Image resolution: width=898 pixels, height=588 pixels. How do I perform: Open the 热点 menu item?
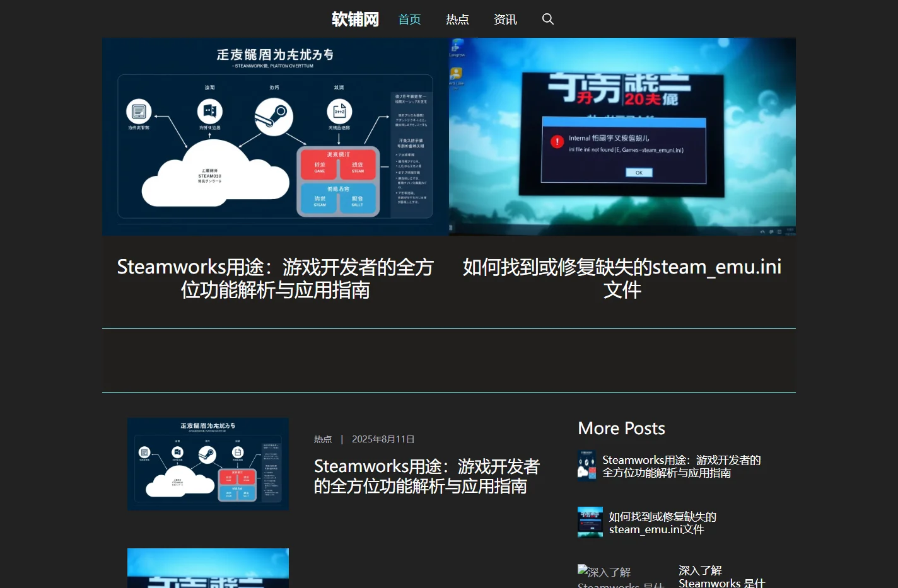click(457, 19)
